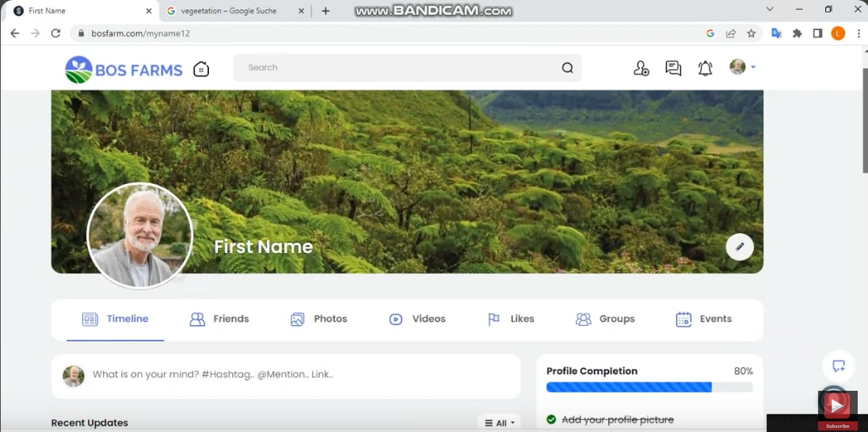Open the user avatar account menu
The width and height of the screenshot is (868, 432).
coord(742,67)
